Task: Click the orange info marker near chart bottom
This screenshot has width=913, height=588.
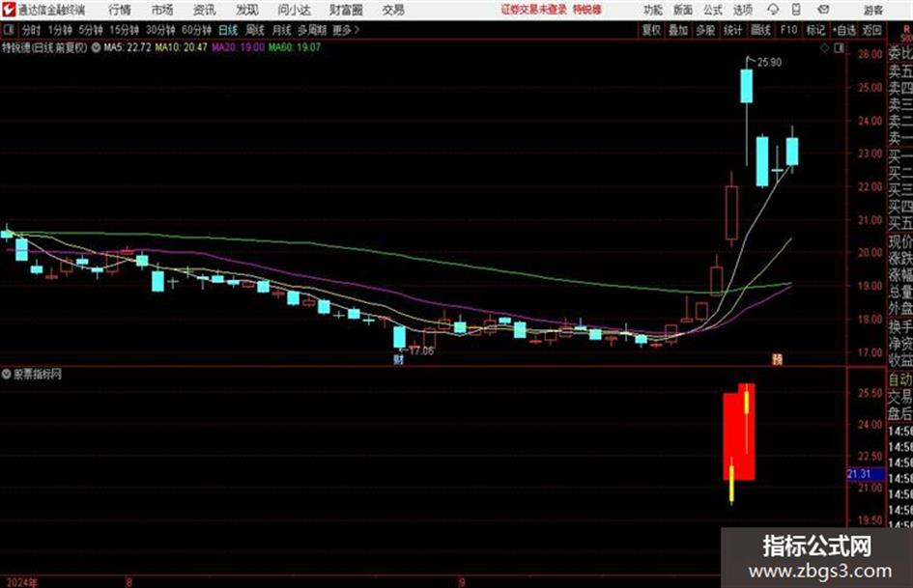Action: click(x=778, y=359)
